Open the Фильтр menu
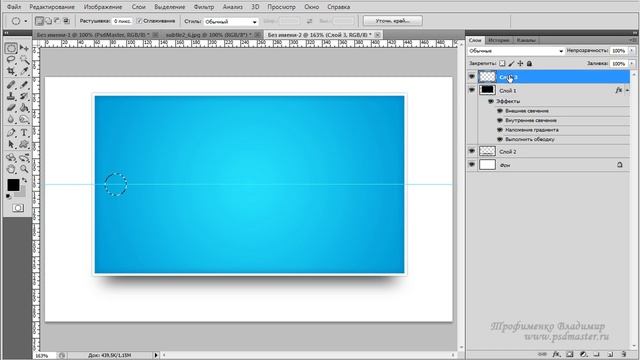640x360 pixels. point(203,7)
